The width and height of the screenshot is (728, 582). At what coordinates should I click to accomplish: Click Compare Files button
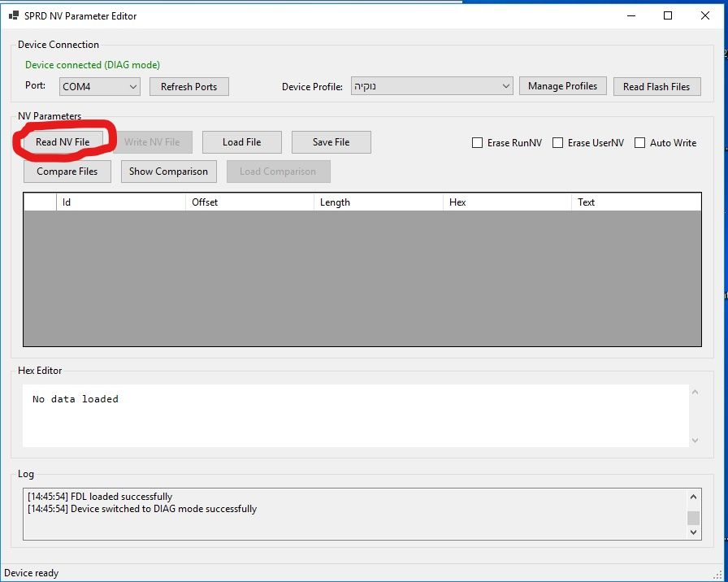(x=67, y=172)
